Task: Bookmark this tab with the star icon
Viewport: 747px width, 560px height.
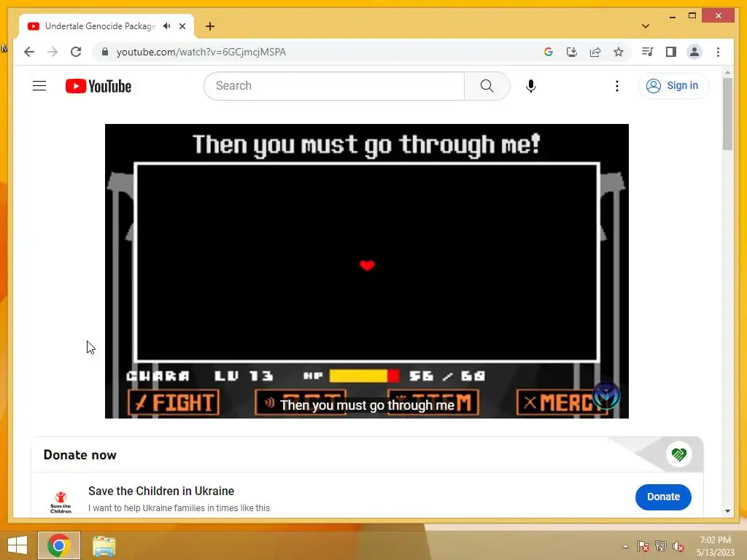Action: pyautogui.click(x=619, y=52)
